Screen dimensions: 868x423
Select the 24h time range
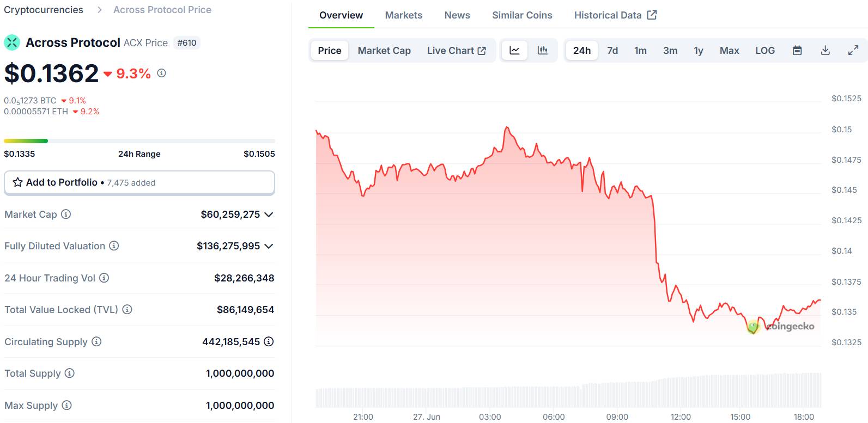[x=582, y=50]
